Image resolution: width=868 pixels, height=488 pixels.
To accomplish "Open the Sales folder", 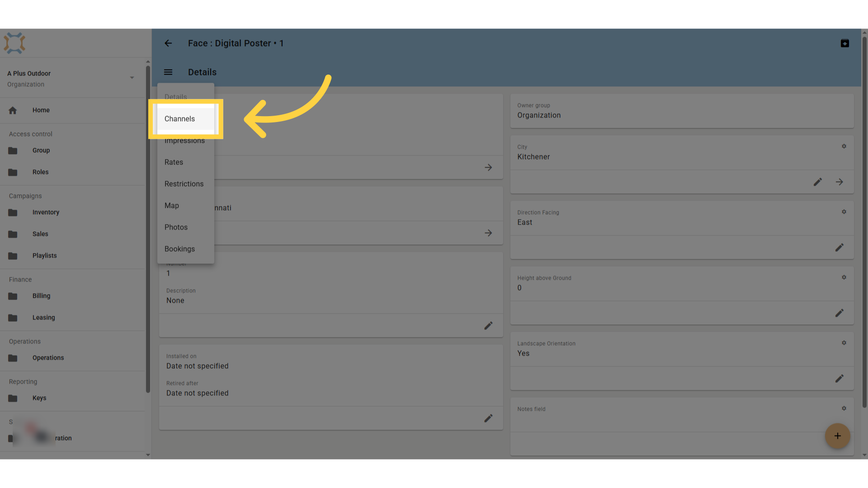I will [x=72, y=234].
